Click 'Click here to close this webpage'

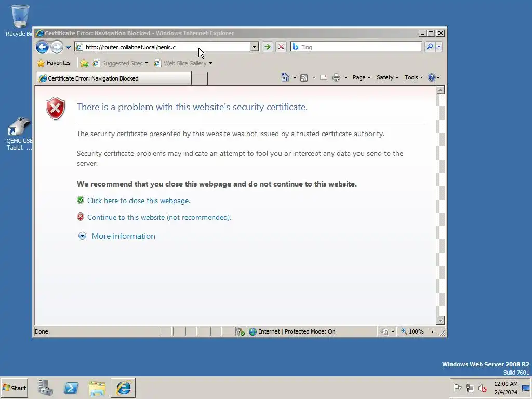(138, 201)
